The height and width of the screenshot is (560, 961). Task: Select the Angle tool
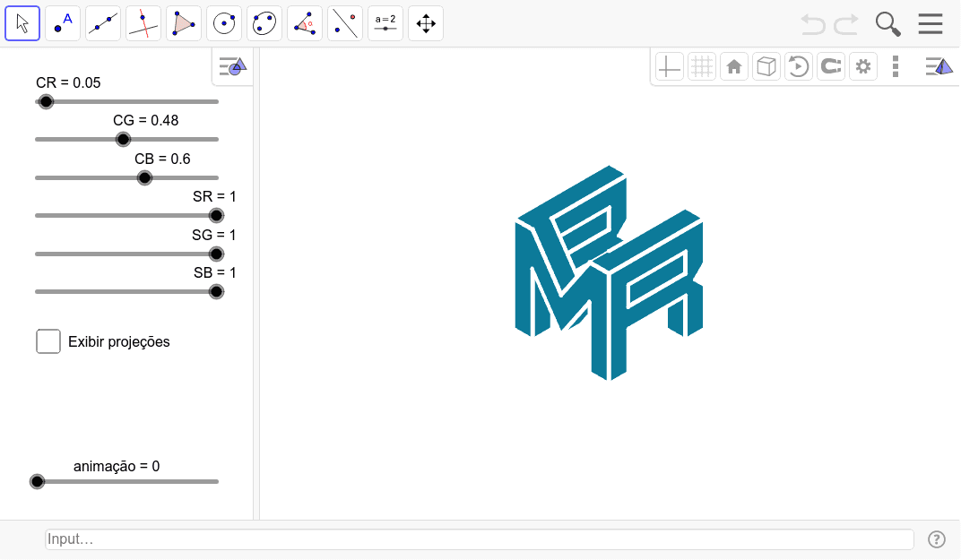pos(305,23)
